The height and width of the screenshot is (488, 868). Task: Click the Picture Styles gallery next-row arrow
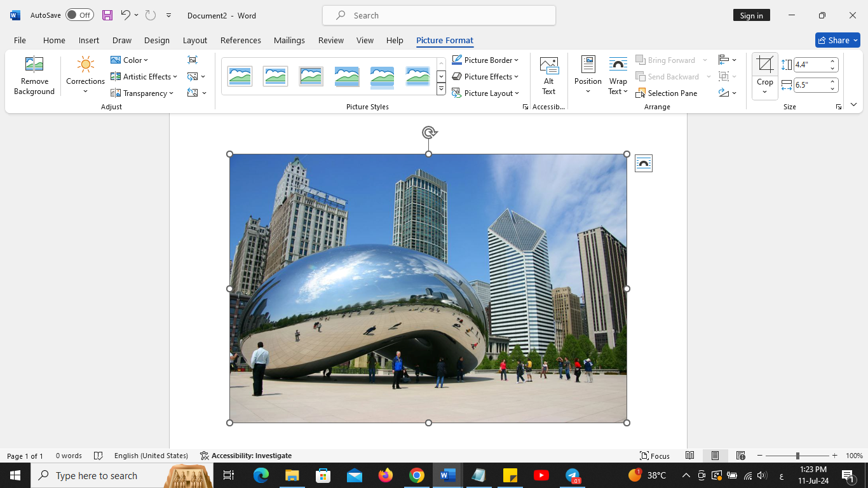441,77
